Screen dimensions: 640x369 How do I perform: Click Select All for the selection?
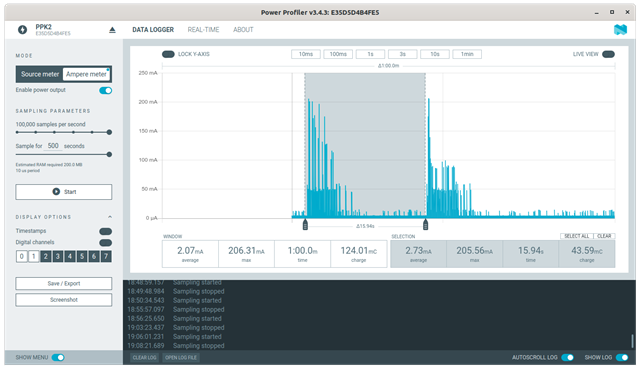click(x=576, y=236)
